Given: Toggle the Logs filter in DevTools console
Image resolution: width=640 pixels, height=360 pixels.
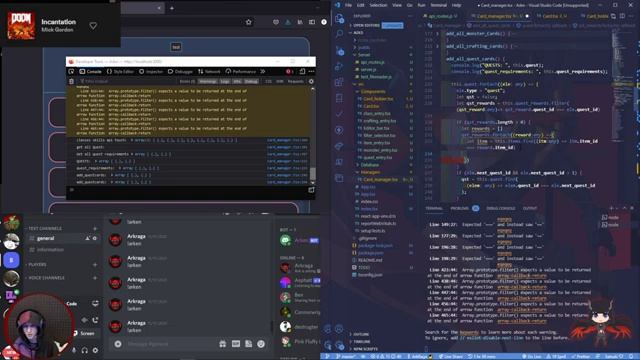Looking at the screenshot, I should [x=225, y=81].
